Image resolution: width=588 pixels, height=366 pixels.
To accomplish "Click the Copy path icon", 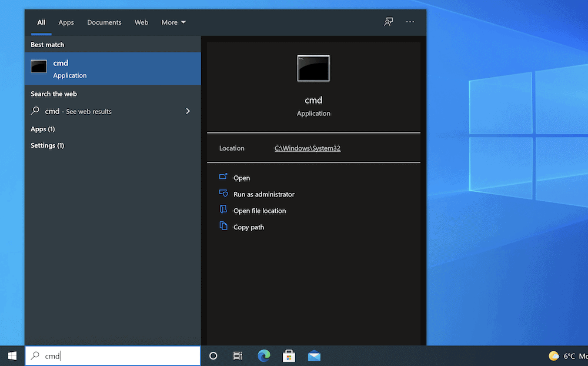I will [x=223, y=225].
